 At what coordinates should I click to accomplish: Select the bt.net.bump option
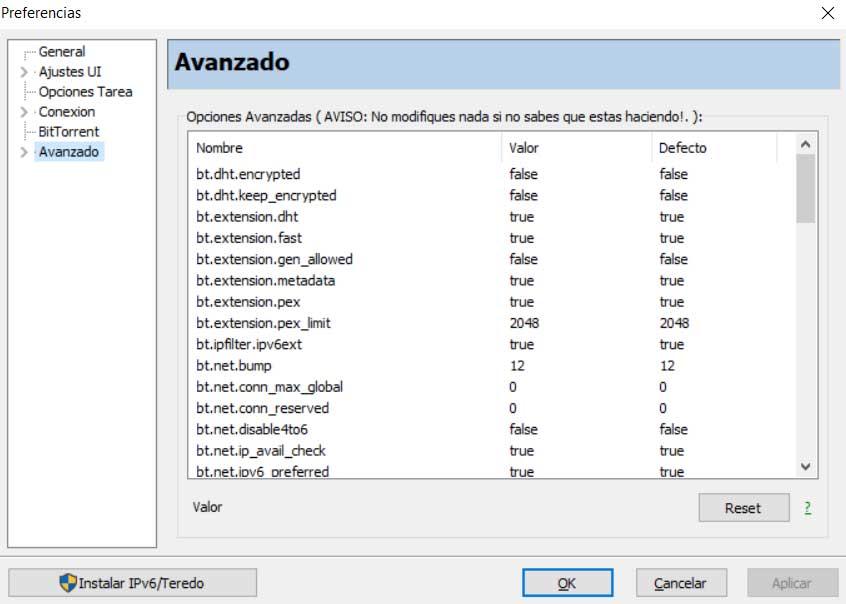(x=492, y=366)
